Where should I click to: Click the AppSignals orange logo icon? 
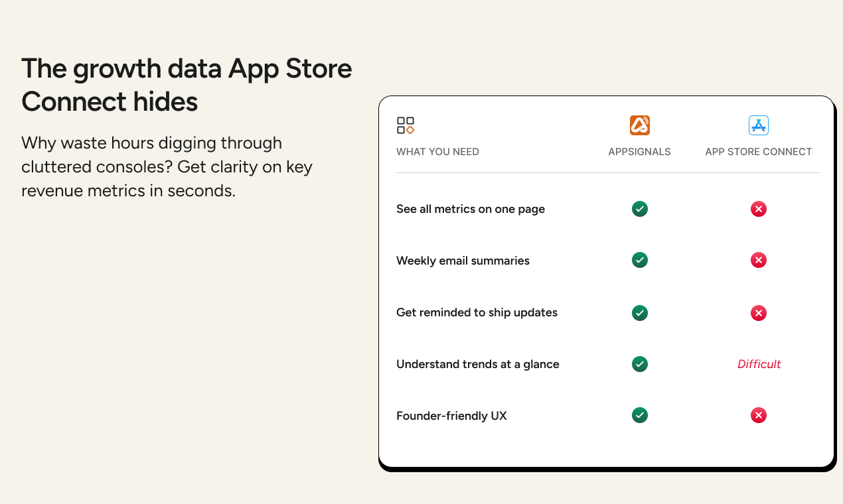(x=639, y=125)
